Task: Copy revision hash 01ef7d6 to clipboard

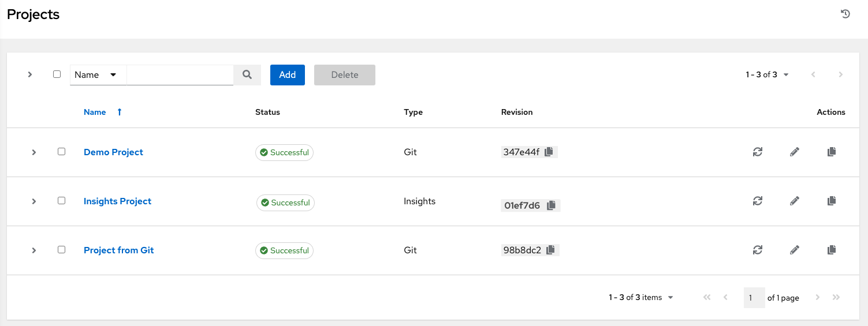Action: (551, 205)
